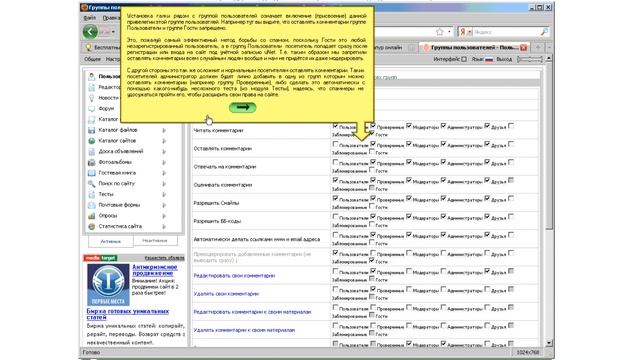Click the Поиск по сайту magnifier icon
This screenshot has height=360, width=640.
pyautogui.click(x=91, y=184)
